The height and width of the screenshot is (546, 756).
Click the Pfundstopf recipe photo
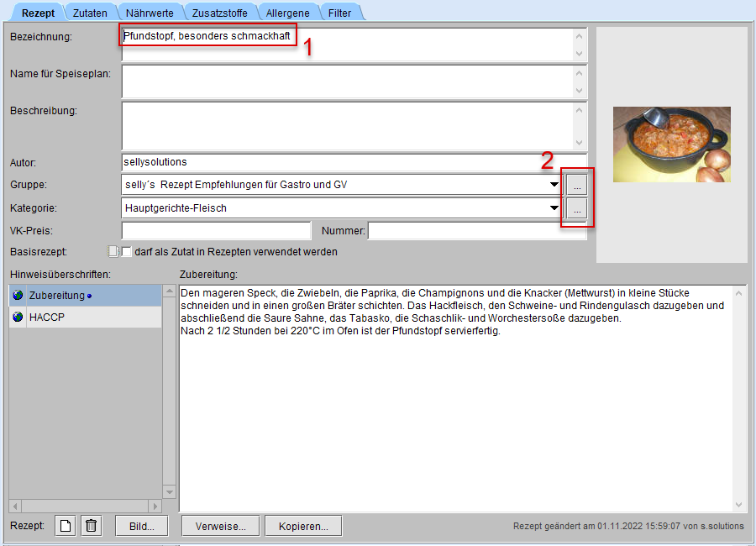coord(671,144)
